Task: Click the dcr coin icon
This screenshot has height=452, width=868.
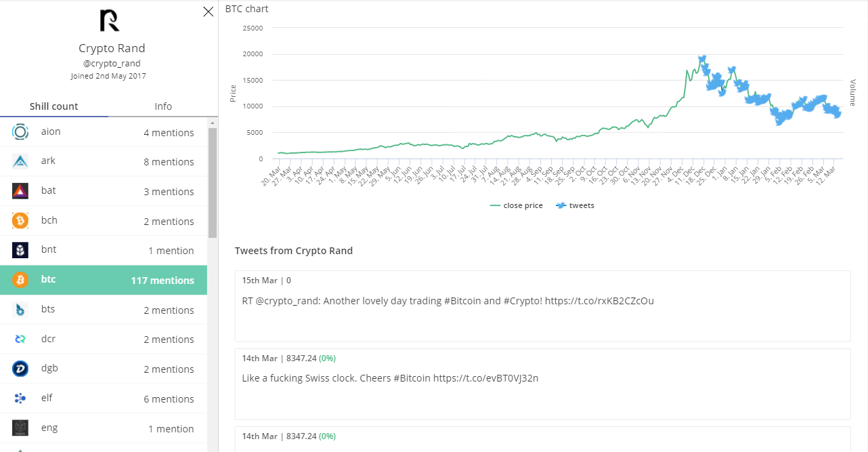Action: [20, 339]
